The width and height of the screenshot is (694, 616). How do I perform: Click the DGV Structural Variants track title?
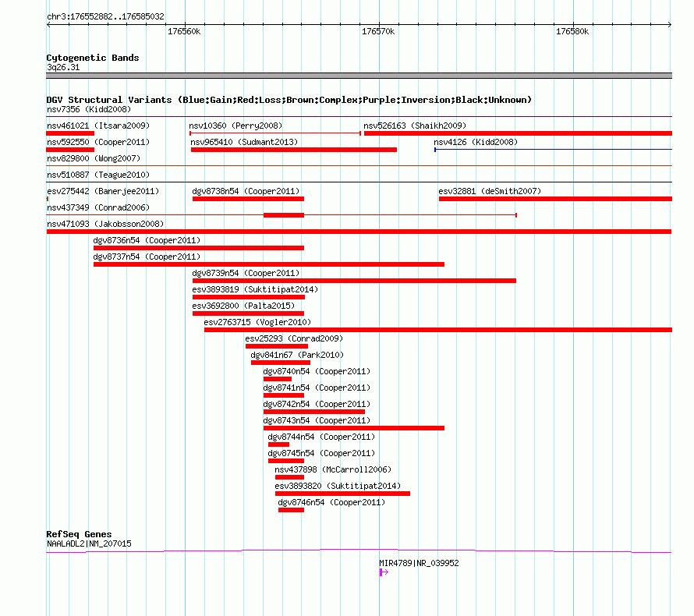pos(289,100)
